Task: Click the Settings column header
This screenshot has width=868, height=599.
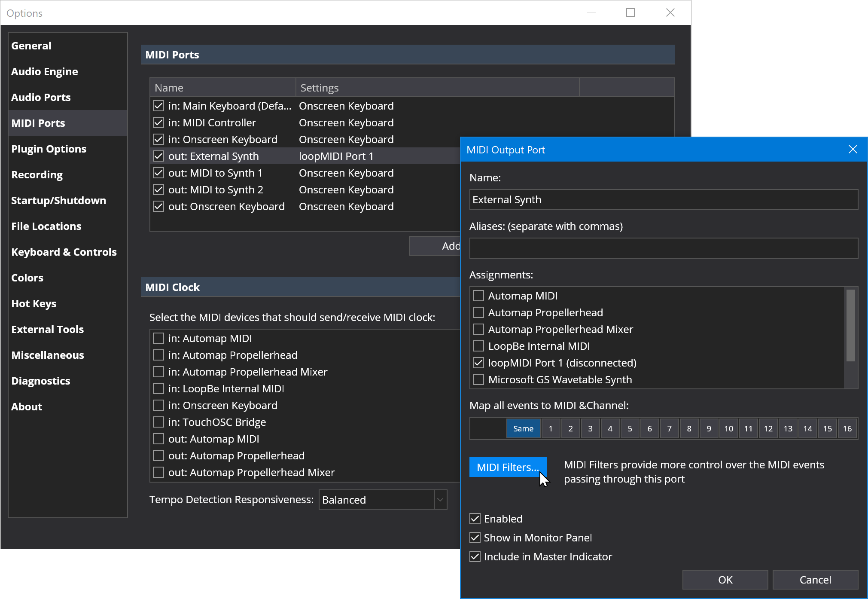Action: click(x=438, y=88)
